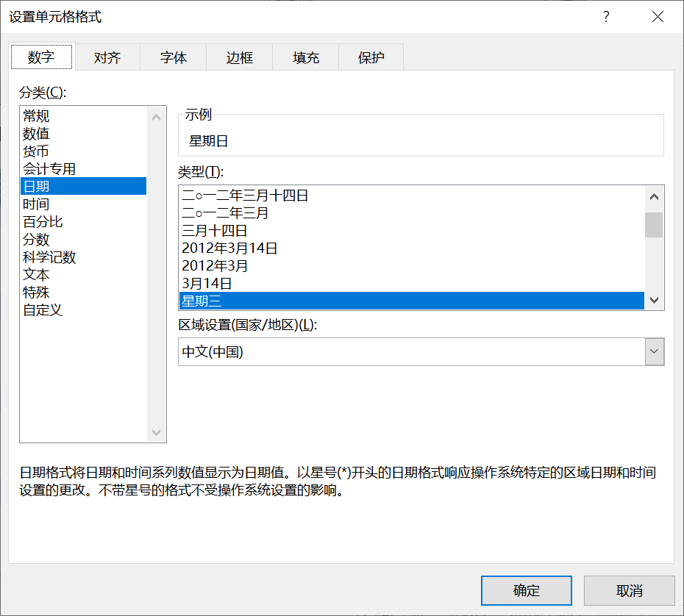Go to the 填充 tab
The image size is (684, 616).
coord(306,57)
